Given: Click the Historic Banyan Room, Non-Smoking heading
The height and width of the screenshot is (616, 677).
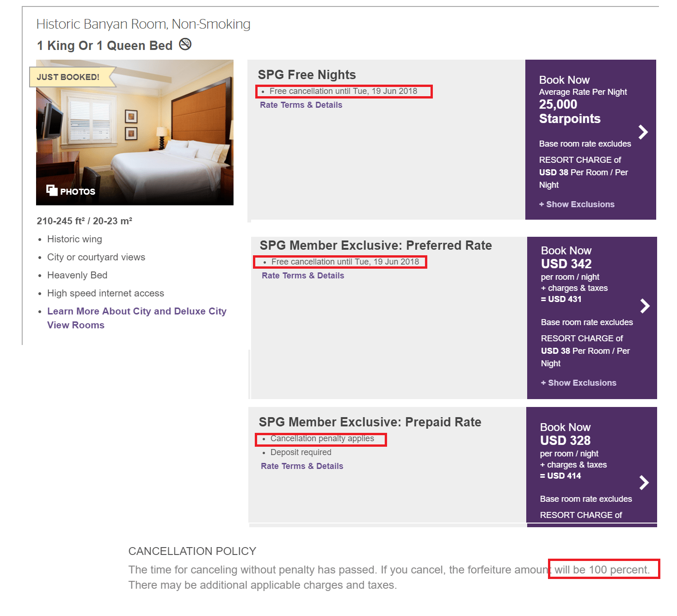Looking at the screenshot, I should [143, 24].
